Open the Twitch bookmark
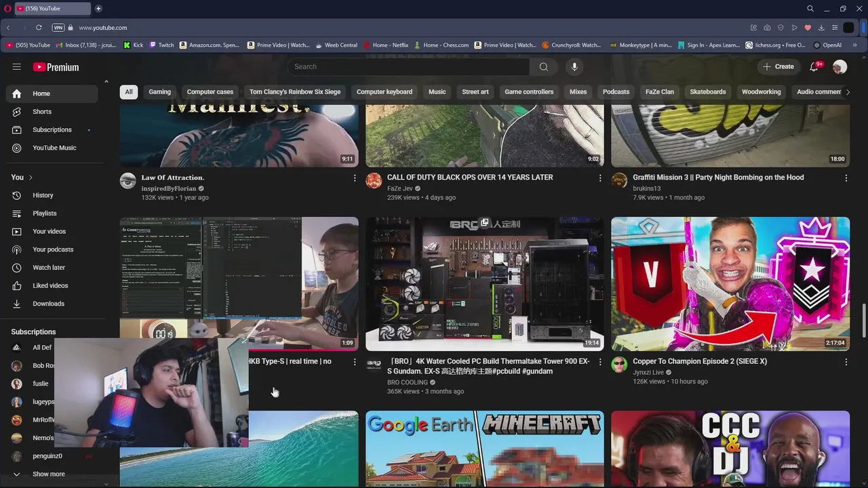Viewport: 868px width, 488px height. click(161, 45)
